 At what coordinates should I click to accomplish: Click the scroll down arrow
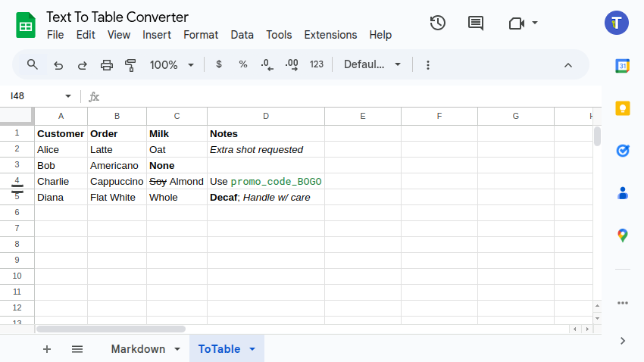(597, 318)
